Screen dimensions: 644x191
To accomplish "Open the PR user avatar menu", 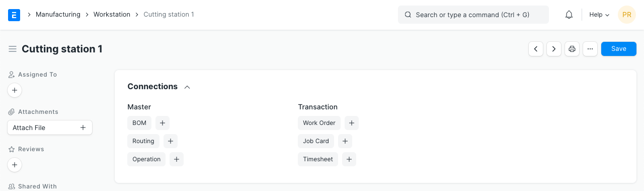I will click(627, 15).
